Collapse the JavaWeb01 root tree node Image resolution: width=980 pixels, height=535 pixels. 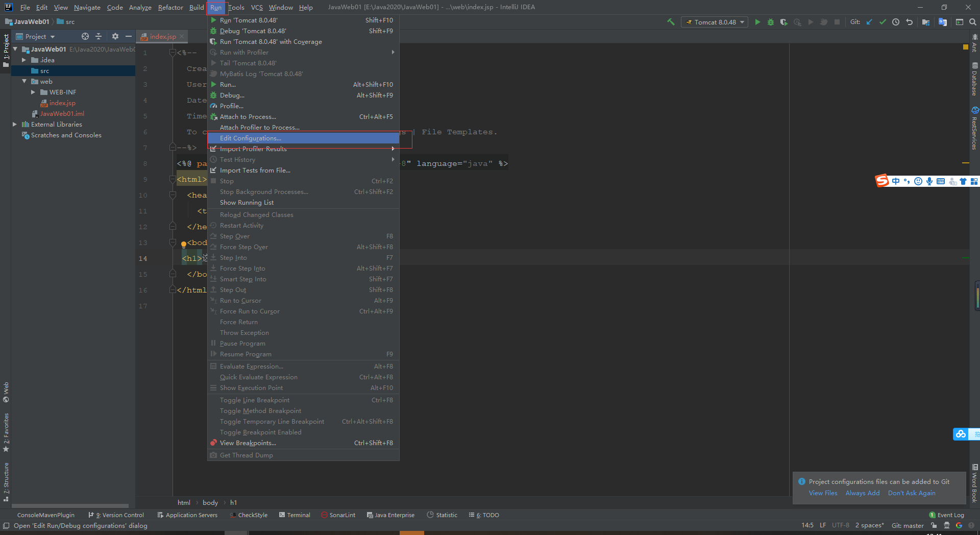click(15, 49)
